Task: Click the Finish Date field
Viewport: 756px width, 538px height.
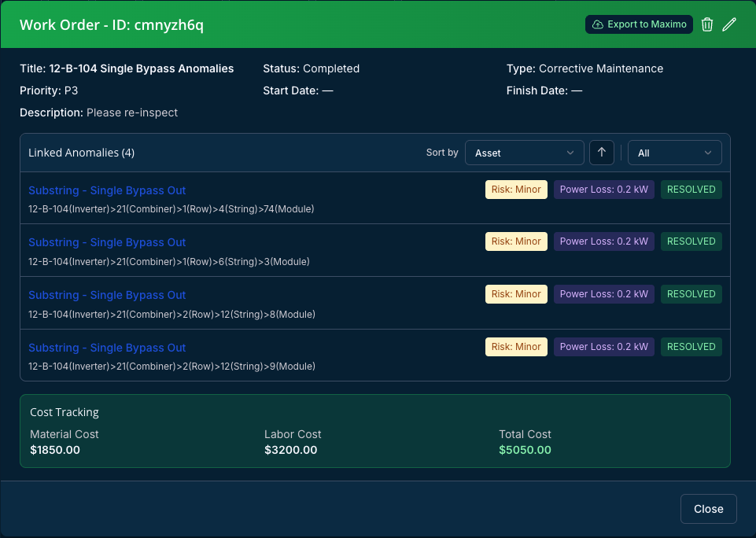Action: pos(544,90)
